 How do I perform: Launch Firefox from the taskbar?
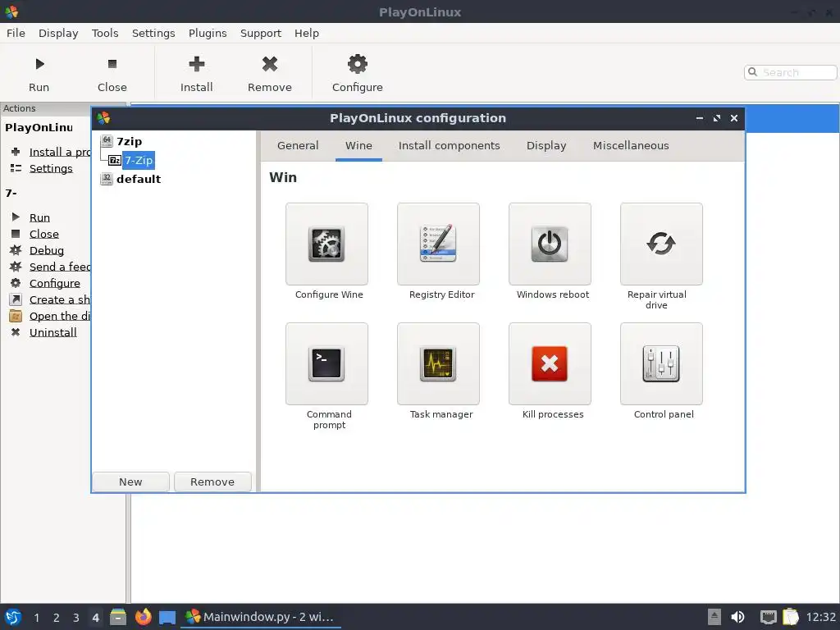143,617
